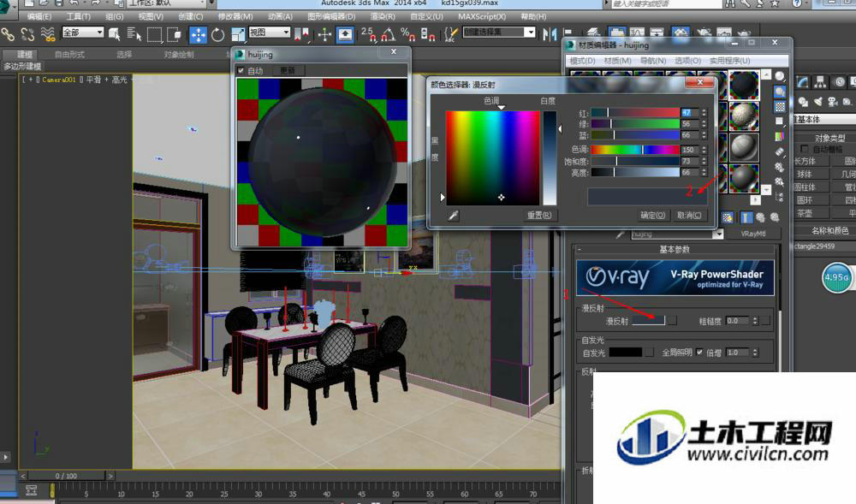Adjust the 粗糙度 value spinner
The width and height of the screenshot is (856, 504).
(x=755, y=321)
